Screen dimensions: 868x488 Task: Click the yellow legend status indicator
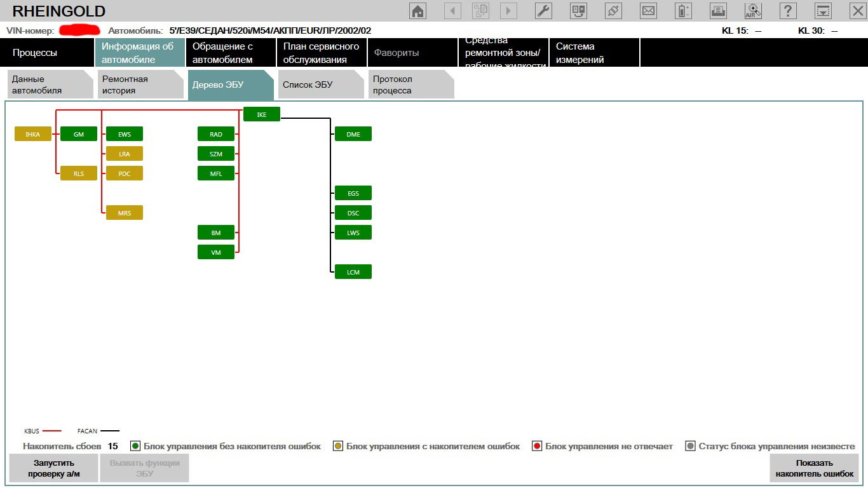point(338,446)
